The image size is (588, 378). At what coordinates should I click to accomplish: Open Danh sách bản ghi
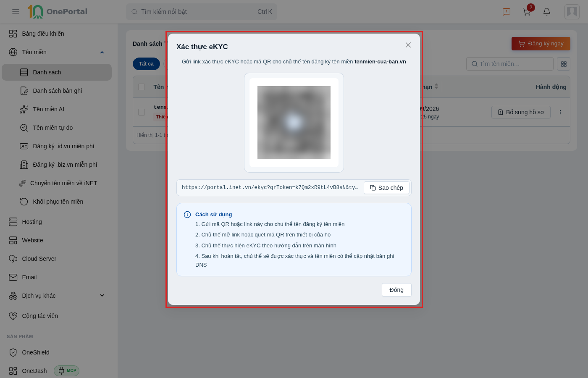point(57,91)
